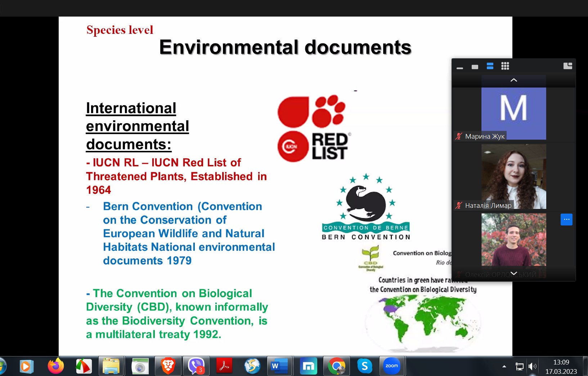
Task: Launch the media player taskbar icon
Action: point(26,367)
